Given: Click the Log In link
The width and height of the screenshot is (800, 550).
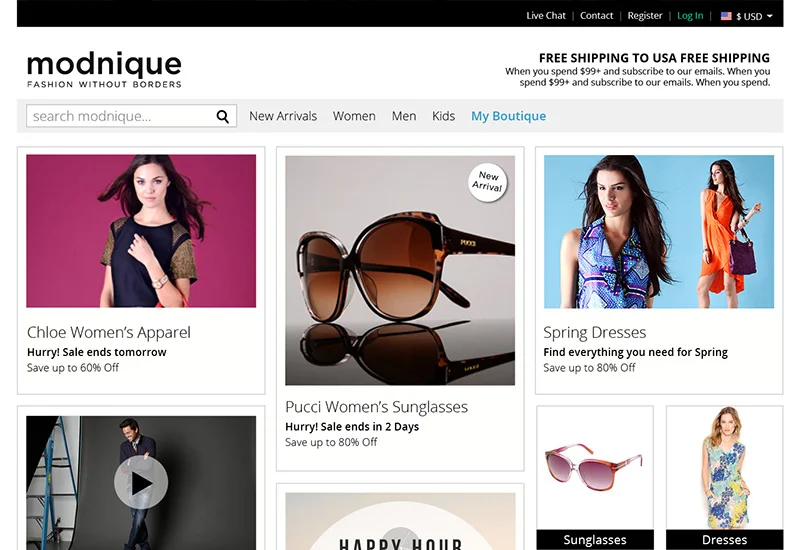Looking at the screenshot, I should (x=690, y=16).
